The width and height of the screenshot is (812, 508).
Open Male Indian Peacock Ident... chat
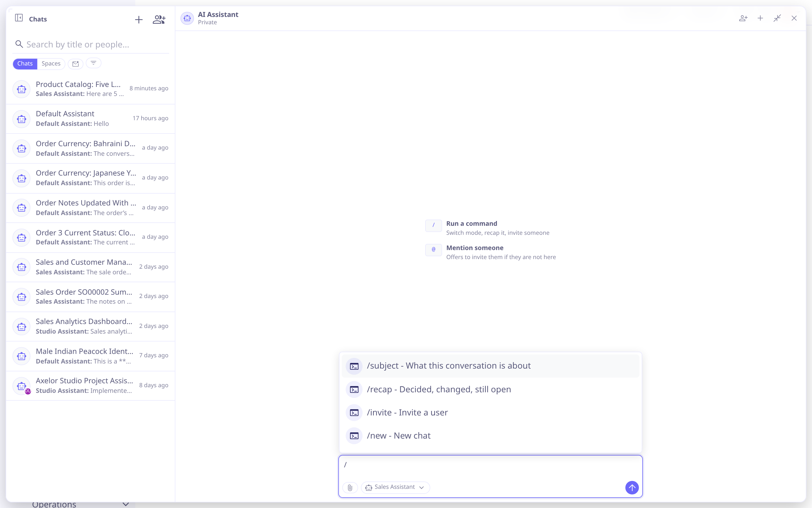point(90,356)
